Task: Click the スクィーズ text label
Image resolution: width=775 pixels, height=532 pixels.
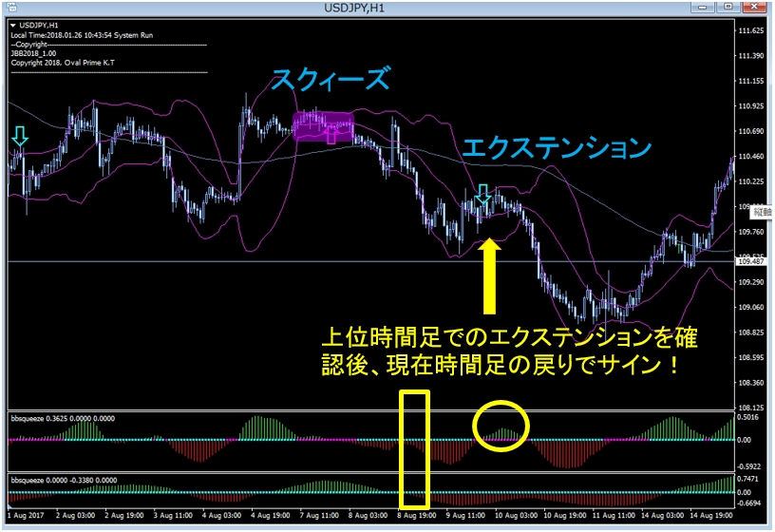Action: 330,80
